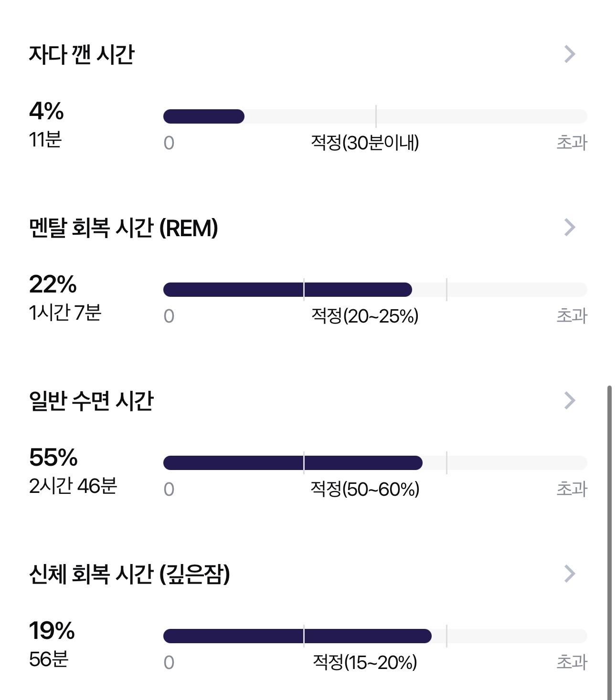Click the deep sleep 19% progress bar
This screenshot has width=616, height=700.
(x=375, y=636)
